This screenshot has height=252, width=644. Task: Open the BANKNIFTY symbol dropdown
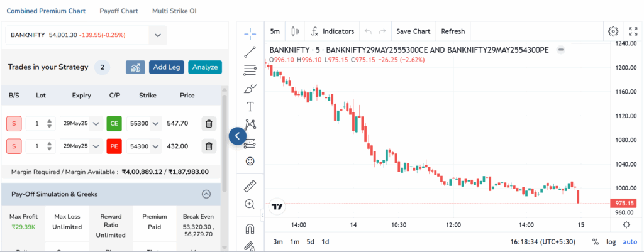pos(158,35)
